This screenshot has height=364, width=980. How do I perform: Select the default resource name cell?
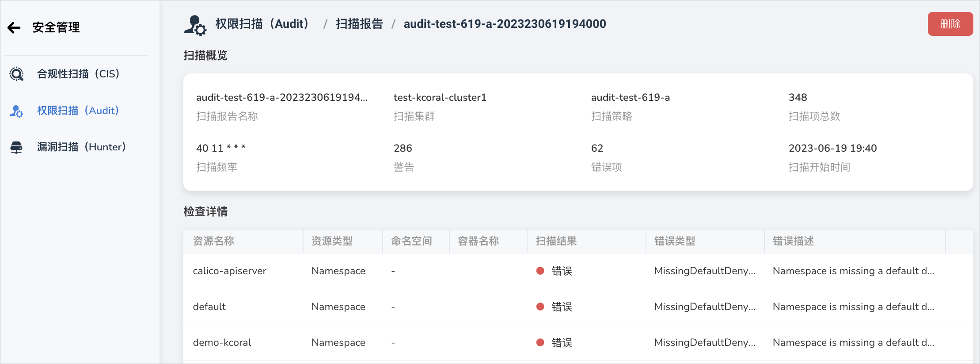pos(209,307)
